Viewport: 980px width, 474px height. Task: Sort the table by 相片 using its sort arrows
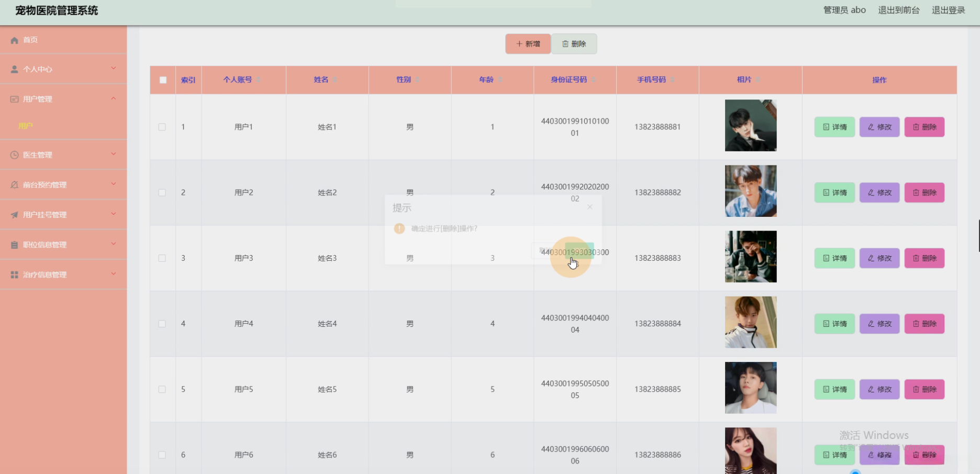(758, 80)
